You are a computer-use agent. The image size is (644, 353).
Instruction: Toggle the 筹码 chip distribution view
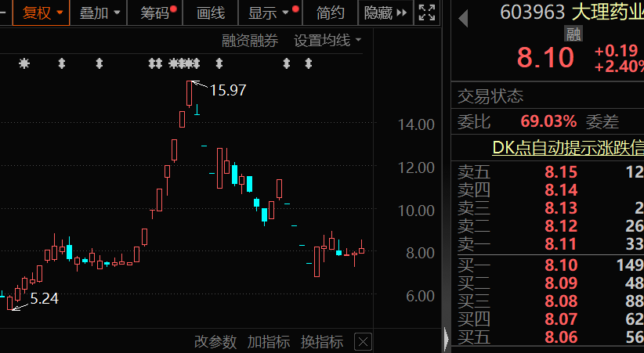[x=155, y=13]
